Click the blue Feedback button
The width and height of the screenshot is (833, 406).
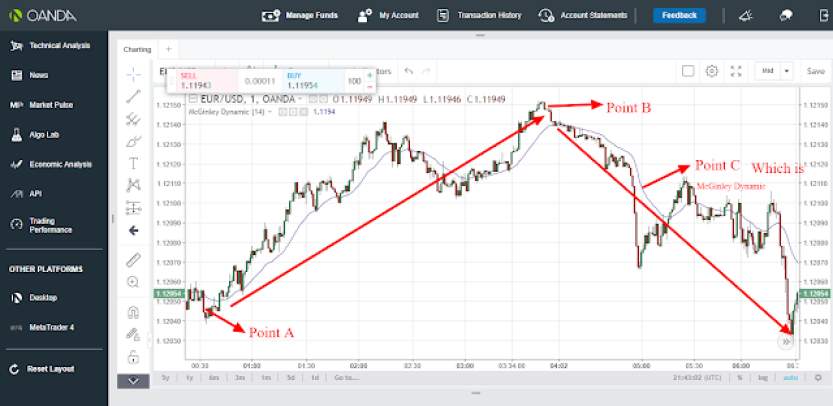pyautogui.click(x=679, y=15)
